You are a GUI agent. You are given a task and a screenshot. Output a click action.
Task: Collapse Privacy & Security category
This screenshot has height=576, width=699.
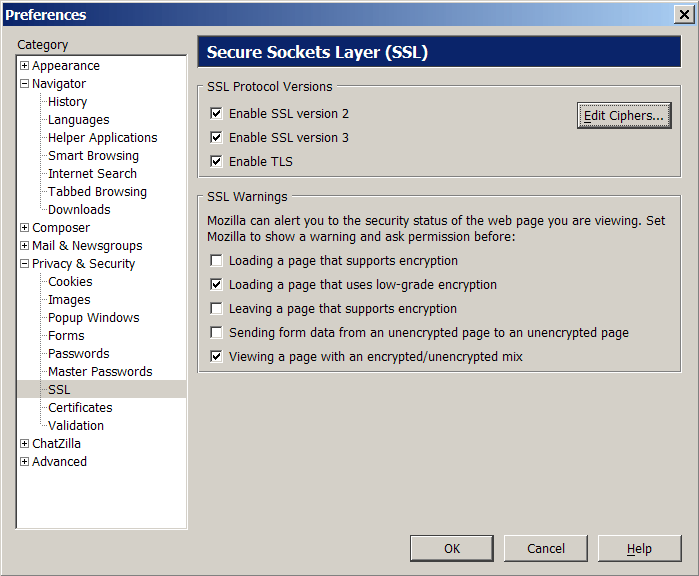(25, 263)
